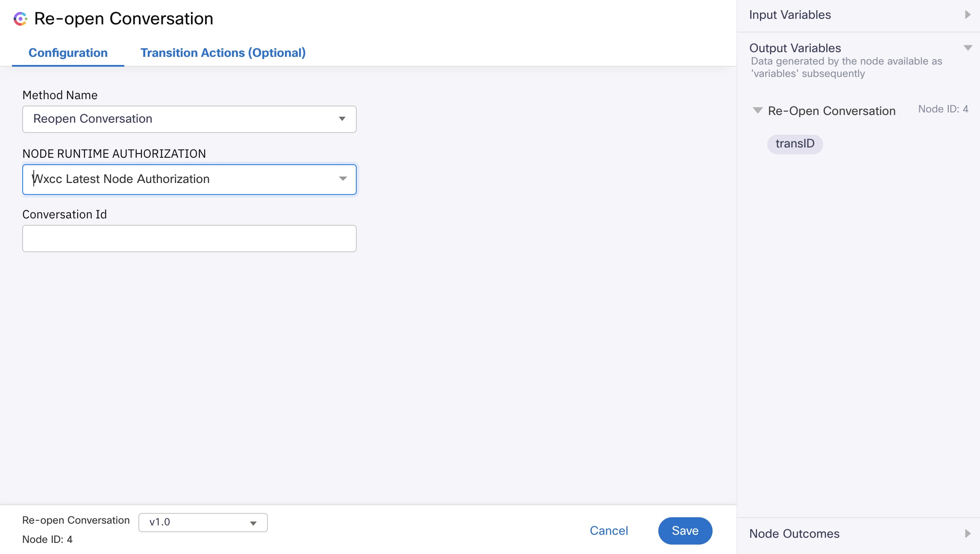Click the Input Variables arrow icon
This screenshot has width=980, height=554.
(x=968, y=15)
